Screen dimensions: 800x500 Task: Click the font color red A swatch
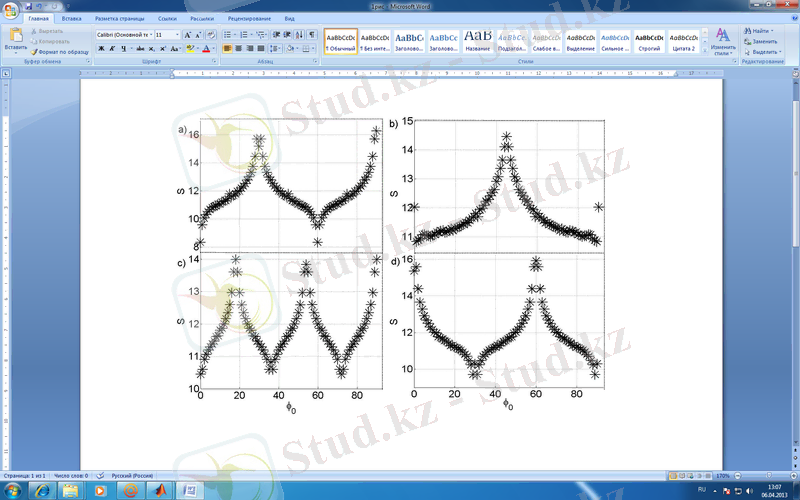click(205, 48)
